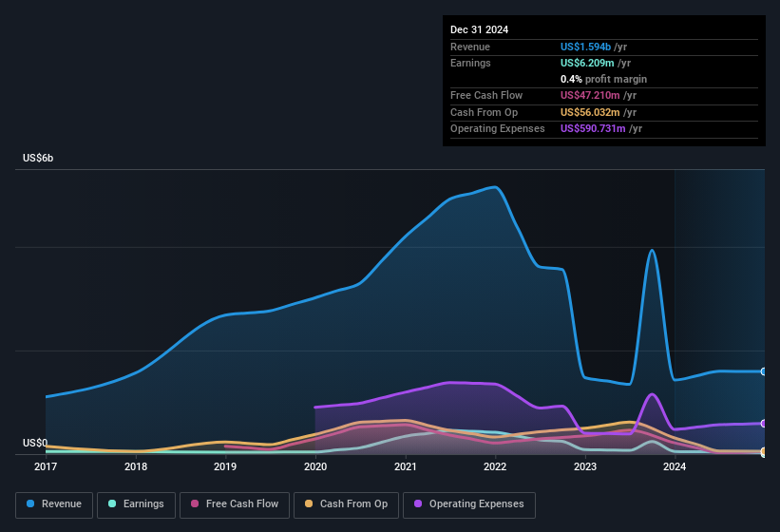Toggle the Earnings legend button

(x=136, y=504)
